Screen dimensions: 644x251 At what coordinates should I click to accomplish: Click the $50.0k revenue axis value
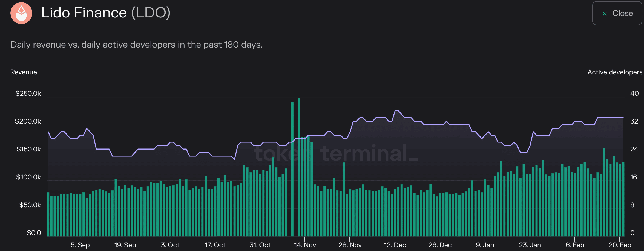click(30, 205)
